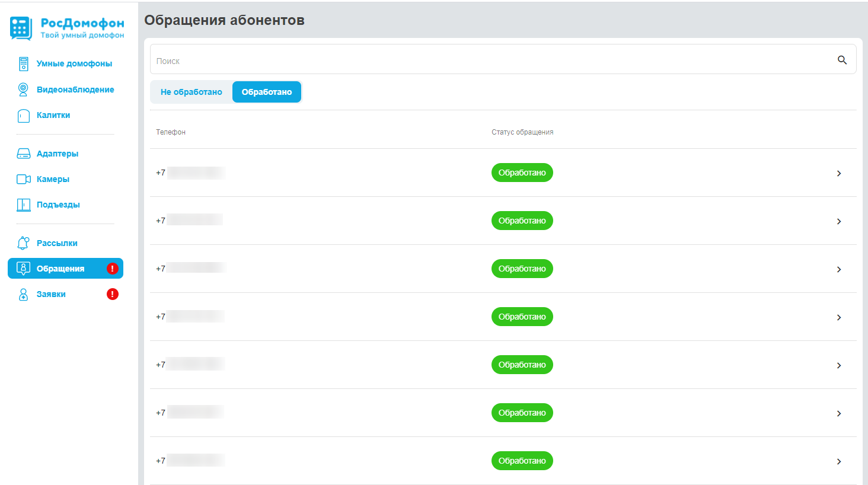Open the sixth request row arrow

(x=839, y=413)
